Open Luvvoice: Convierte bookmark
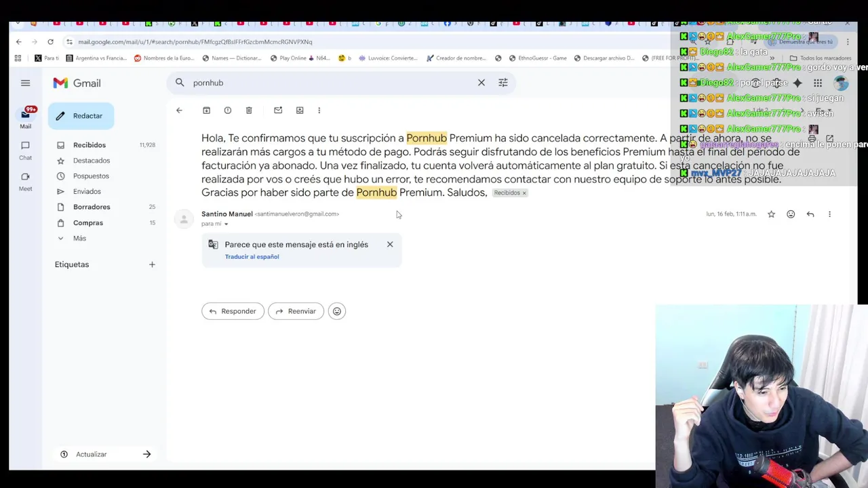 click(x=387, y=58)
